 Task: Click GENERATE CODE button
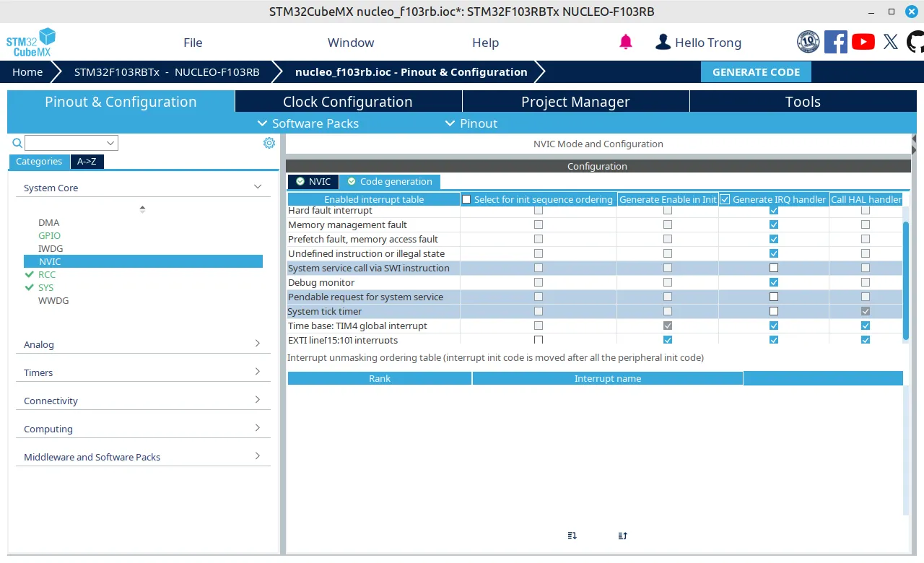click(756, 72)
